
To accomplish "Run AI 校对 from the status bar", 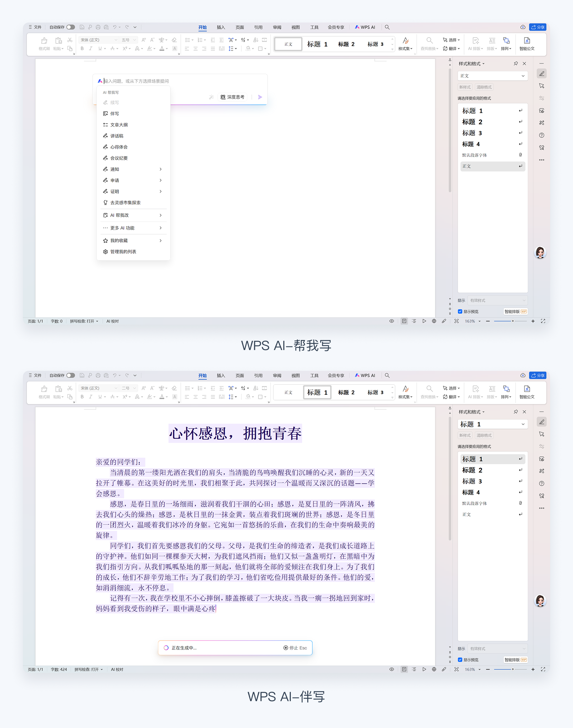I will pyautogui.click(x=112, y=321).
